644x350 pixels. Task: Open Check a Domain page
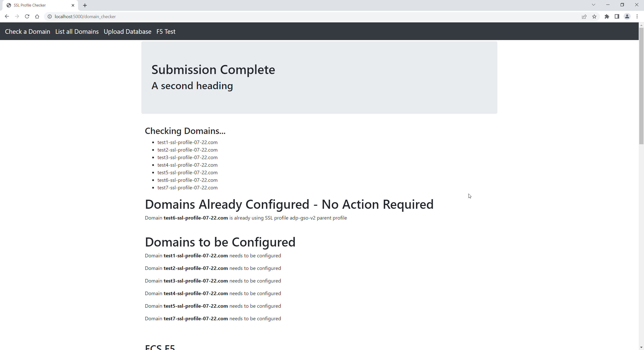(x=27, y=31)
